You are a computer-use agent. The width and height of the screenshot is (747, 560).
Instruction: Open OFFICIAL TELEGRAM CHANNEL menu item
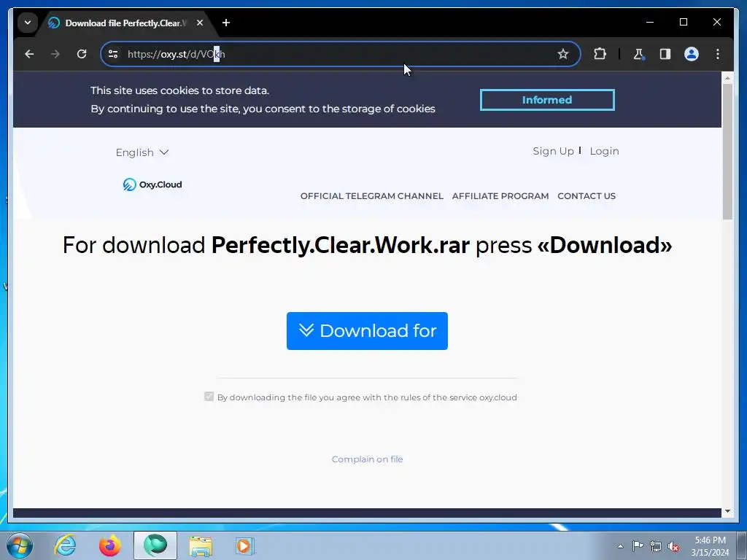coord(371,196)
